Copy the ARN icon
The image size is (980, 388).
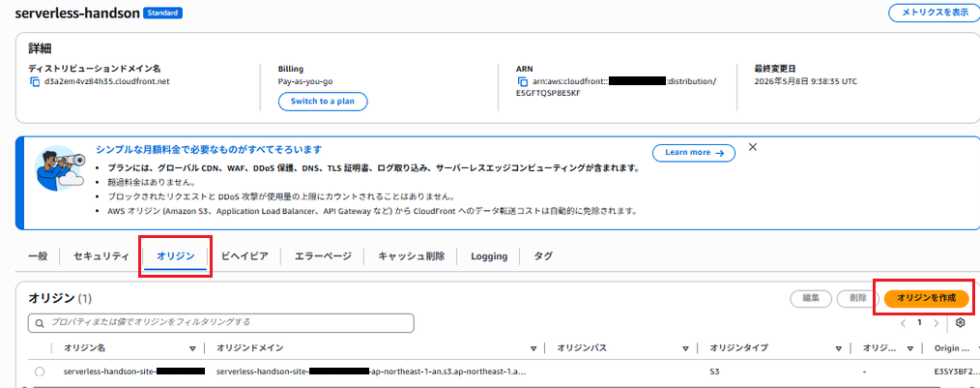(523, 81)
